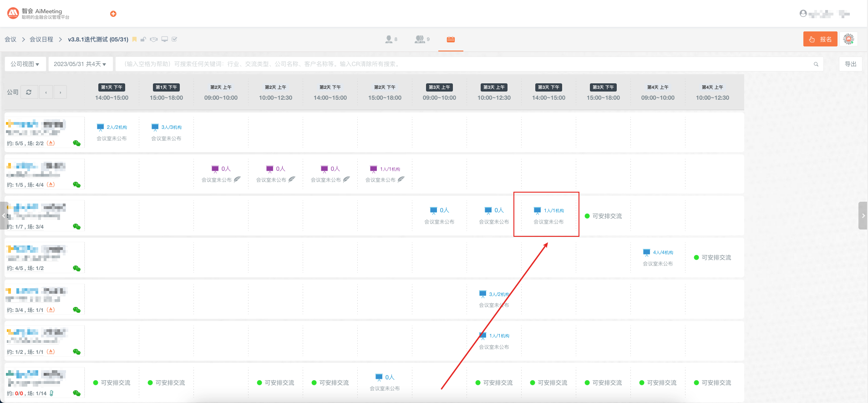Expand the right side panel arrow
Image resolution: width=868 pixels, height=403 pixels.
863,215
